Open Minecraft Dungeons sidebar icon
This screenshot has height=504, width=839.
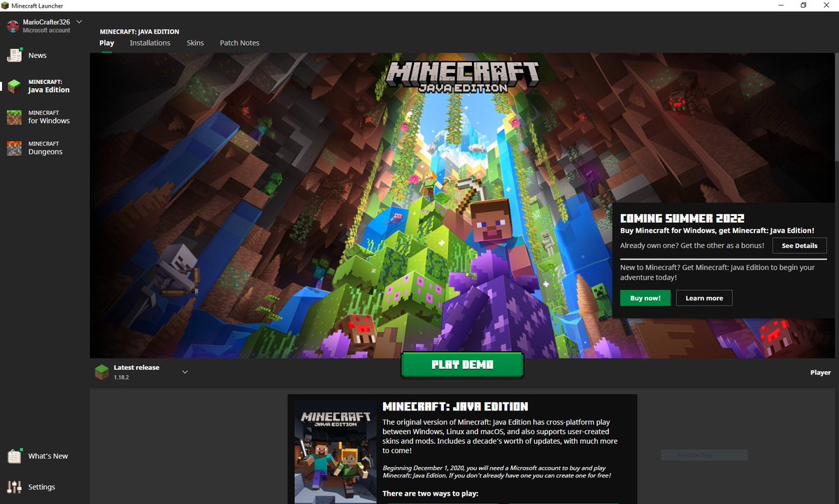click(x=14, y=147)
